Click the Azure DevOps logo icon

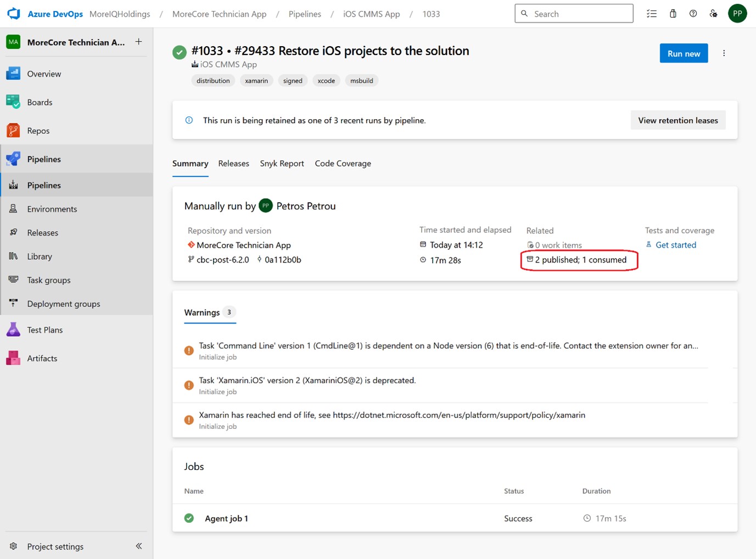point(14,14)
